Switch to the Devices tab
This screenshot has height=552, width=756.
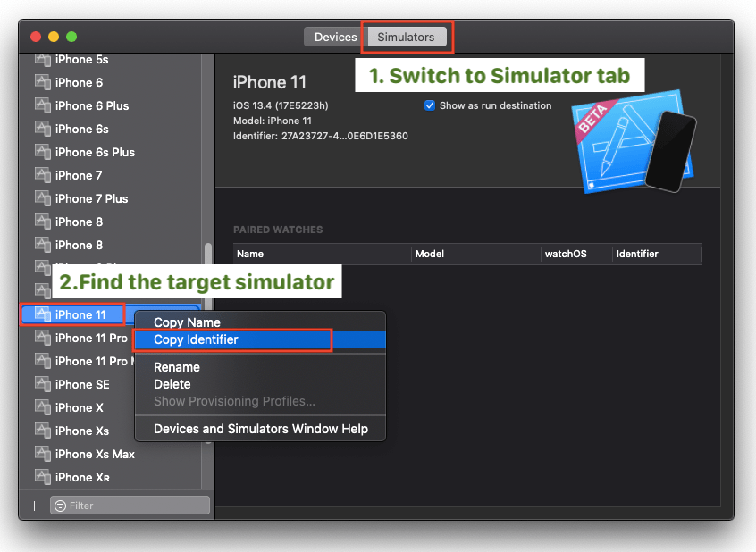tap(335, 38)
